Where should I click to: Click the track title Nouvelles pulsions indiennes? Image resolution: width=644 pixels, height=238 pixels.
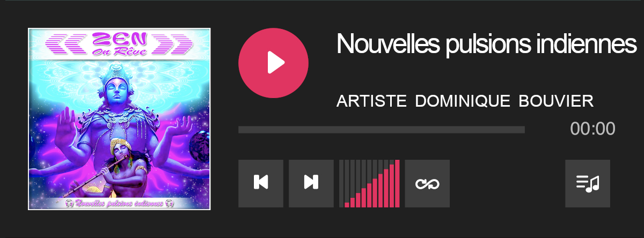tap(486, 44)
